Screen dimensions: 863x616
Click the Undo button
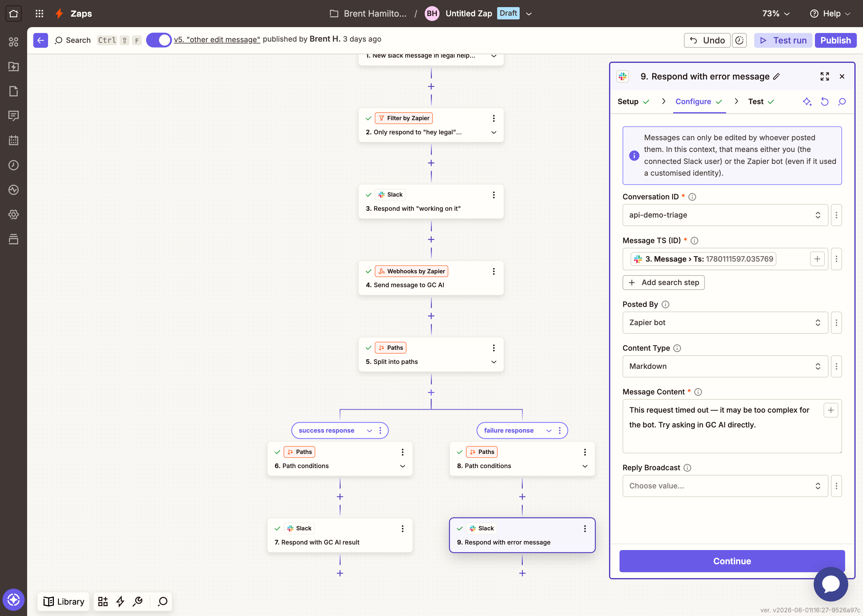tap(707, 40)
